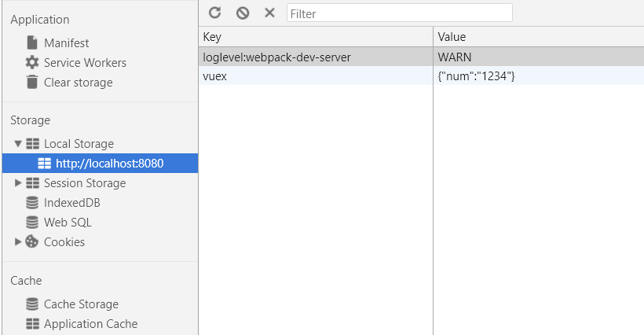This screenshot has width=644, height=335.
Task: Click the Clear storage trash icon
Action: pos(32,82)
